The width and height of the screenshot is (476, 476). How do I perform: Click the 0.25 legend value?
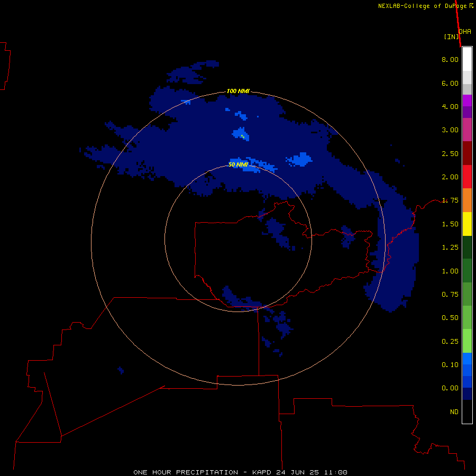click(450, 342)
